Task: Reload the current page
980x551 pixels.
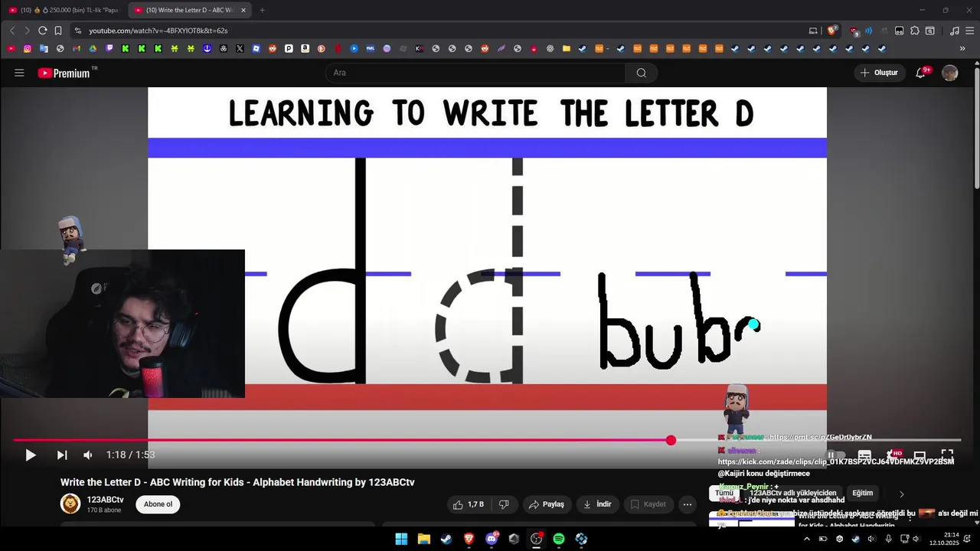Action: point(43,31)
